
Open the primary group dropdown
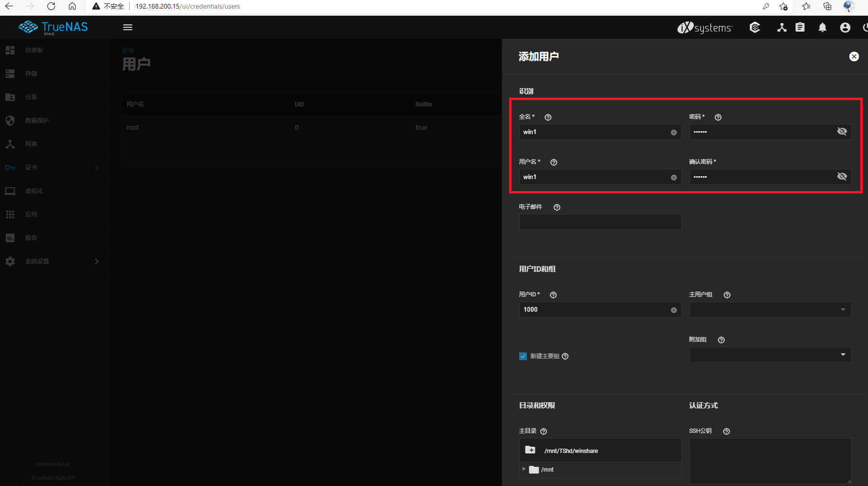point(770,309)
